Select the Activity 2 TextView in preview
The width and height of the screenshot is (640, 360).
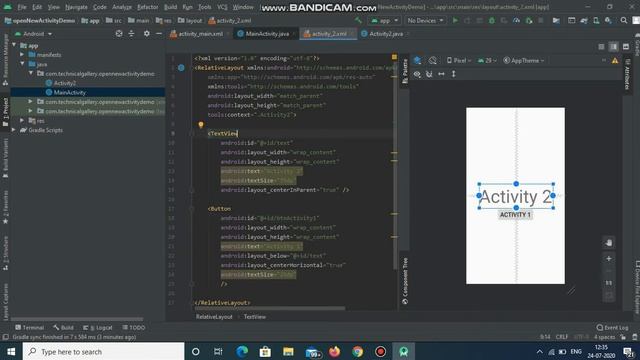tap(516, 197)
